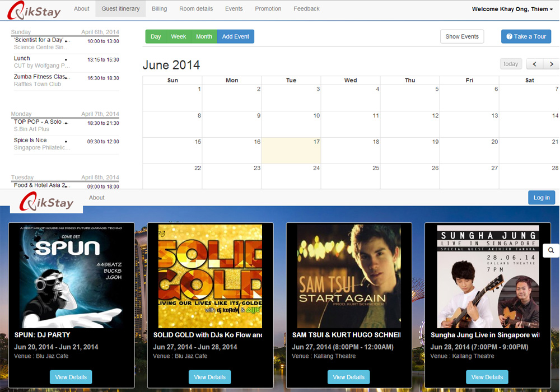The image size is (560, 392).
Task: Click the Sungha Jung concert poster
Action: tap(488, 276)
